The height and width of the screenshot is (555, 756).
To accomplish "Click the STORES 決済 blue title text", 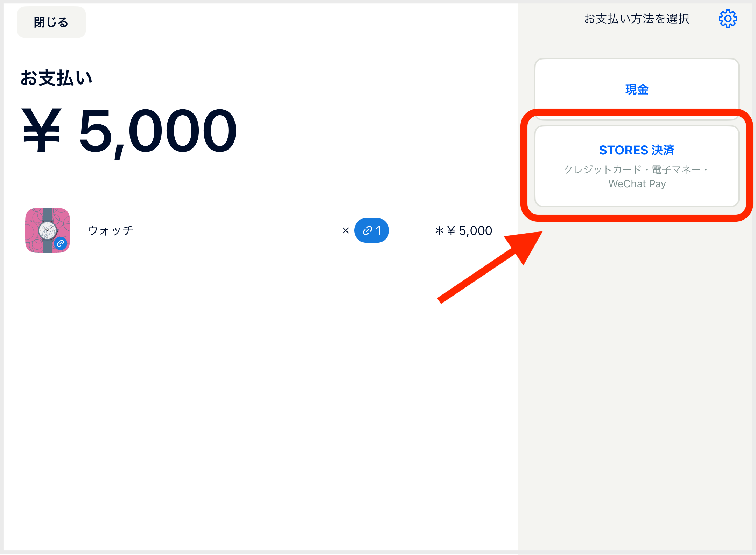I will (637, 150).
